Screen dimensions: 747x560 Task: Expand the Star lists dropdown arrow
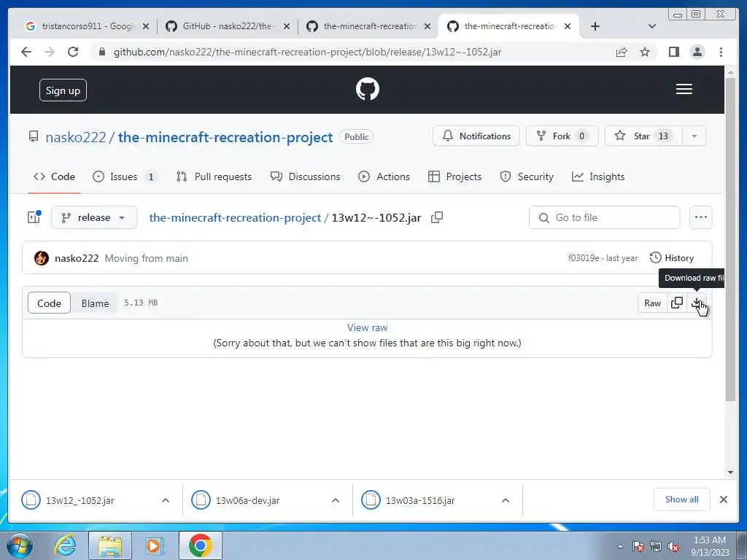[694, 136]
